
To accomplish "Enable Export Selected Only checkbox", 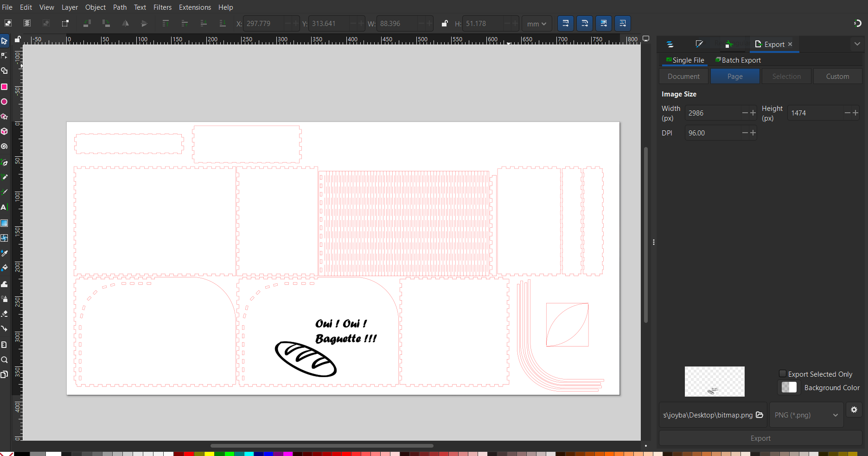I will pos(783,374).
